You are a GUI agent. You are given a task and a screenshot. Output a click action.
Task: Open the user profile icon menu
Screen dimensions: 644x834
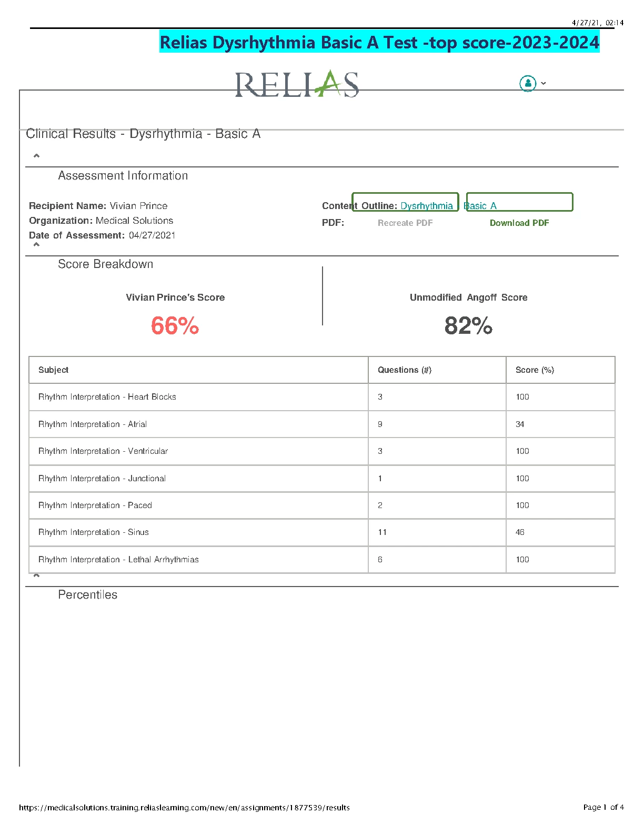pyautogui.click(x=528, y=83)
